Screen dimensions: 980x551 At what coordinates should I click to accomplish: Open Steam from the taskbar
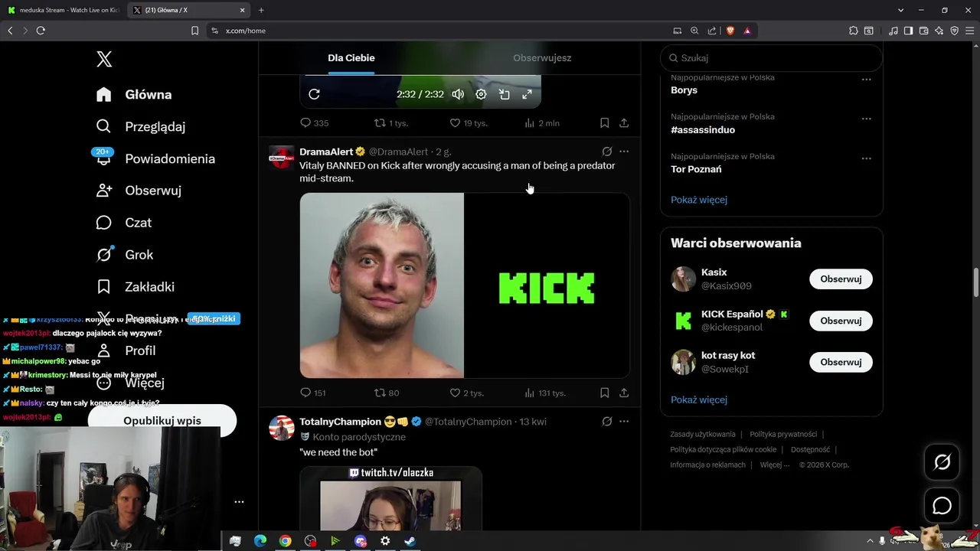pyautogui.click(x=410, y=541)
